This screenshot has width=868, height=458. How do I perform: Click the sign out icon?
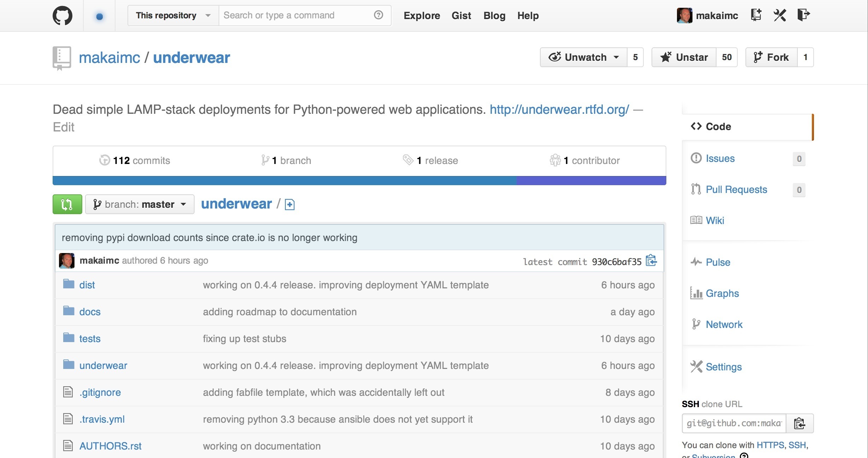pos(803,15)
